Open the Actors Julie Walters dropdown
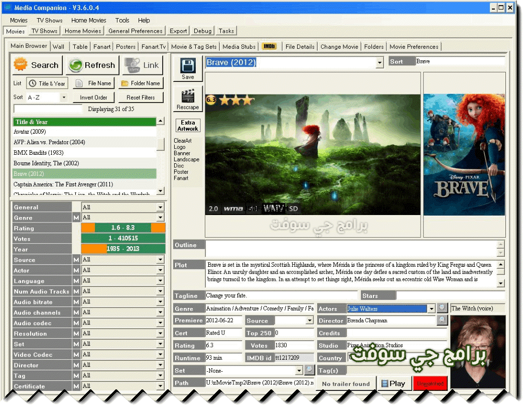532x417 pixels. 431,308
